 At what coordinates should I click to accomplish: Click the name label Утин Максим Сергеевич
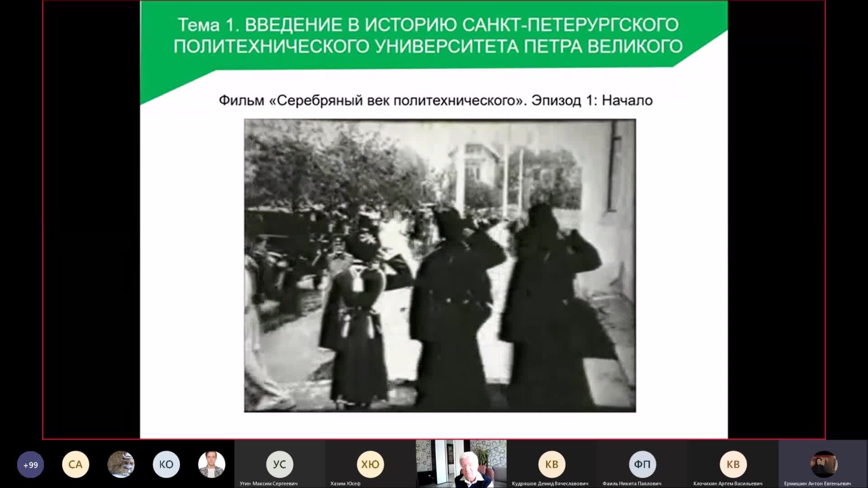click(269, 483)
